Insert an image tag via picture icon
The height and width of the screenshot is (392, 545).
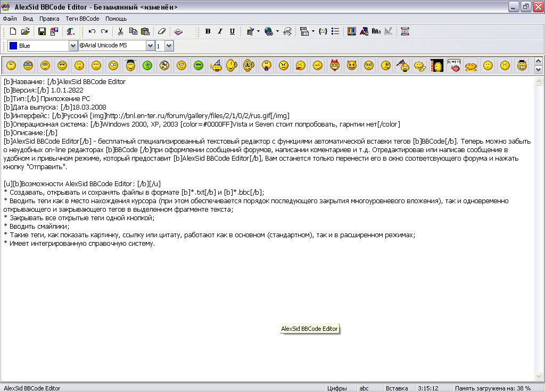[250, 31]
